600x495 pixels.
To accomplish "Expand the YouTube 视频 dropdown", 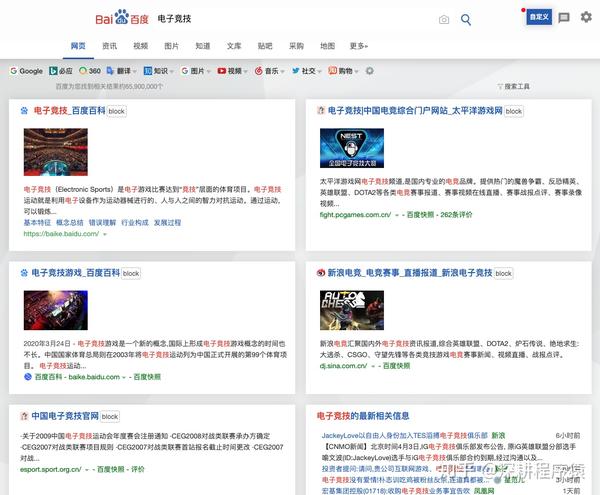I will [232, 71].
